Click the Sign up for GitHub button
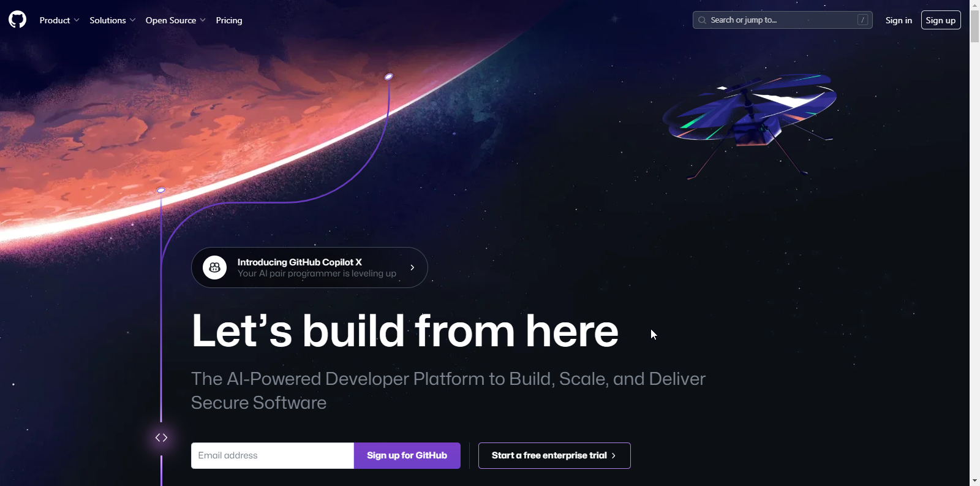Viewport: 980px width, 486px height. tap(407, 455)
